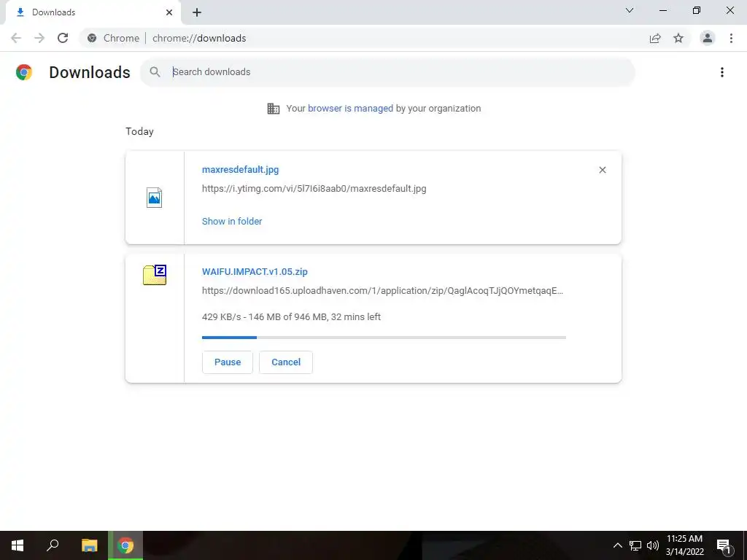Close the Downloads tab
This screenshot has height=560, width=747.
(169, 12)
